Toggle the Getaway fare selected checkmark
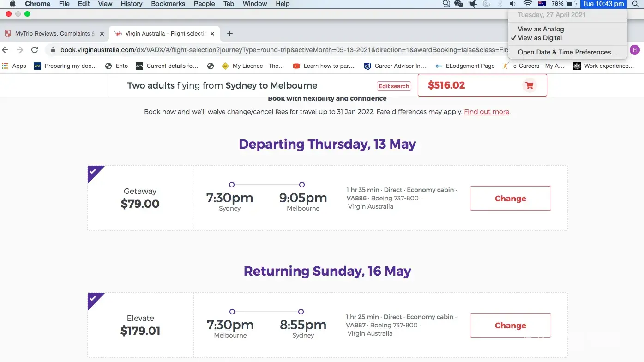This screenshot has height=362, width=644. [93, 171]
